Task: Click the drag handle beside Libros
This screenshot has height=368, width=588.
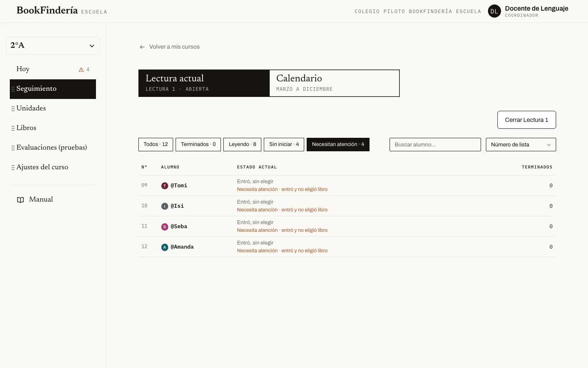Action: [x=13, y=128]
